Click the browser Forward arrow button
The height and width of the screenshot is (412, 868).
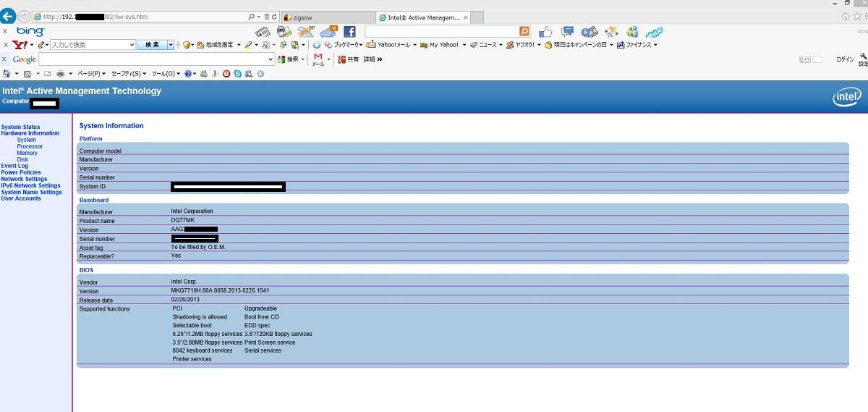coord(24,16)
